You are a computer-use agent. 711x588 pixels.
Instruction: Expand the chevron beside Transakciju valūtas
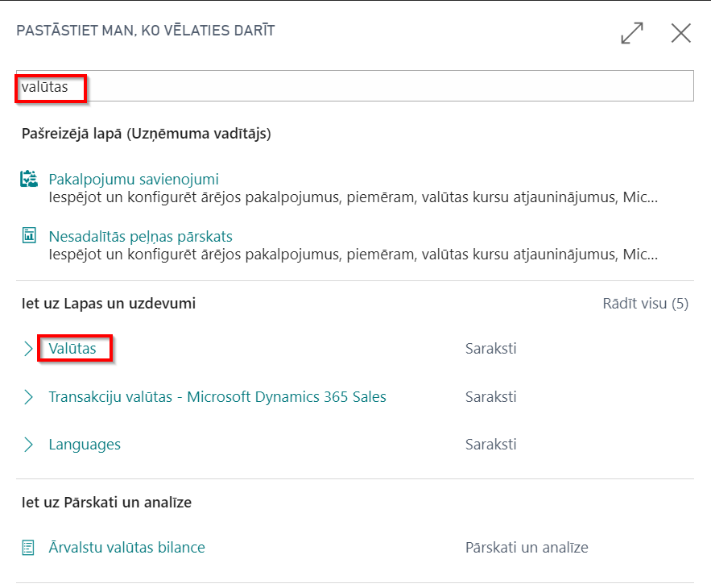click(x=28, y=396)
